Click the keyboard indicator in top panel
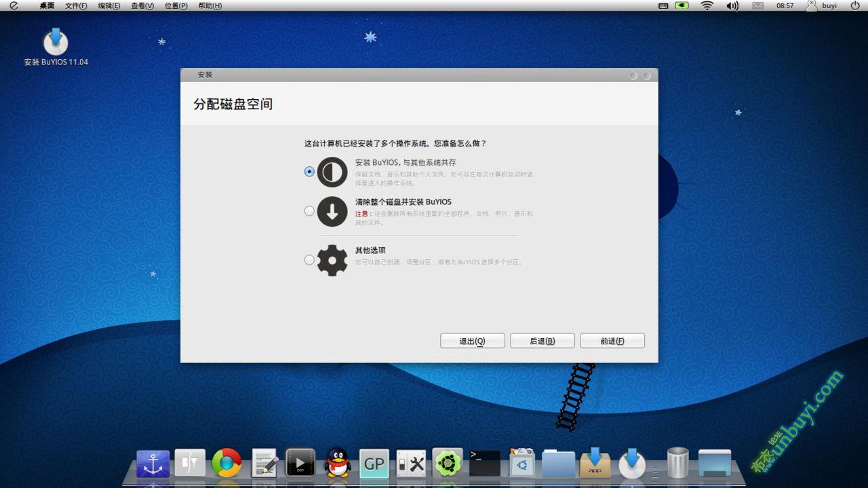The image size is (868, 488). tap(664, 5)
